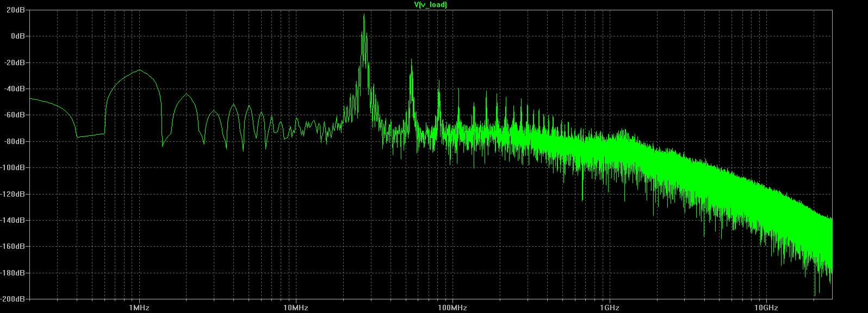Select the 10MHz frequency axis label
Screen dimensions: 868x313
296,308
